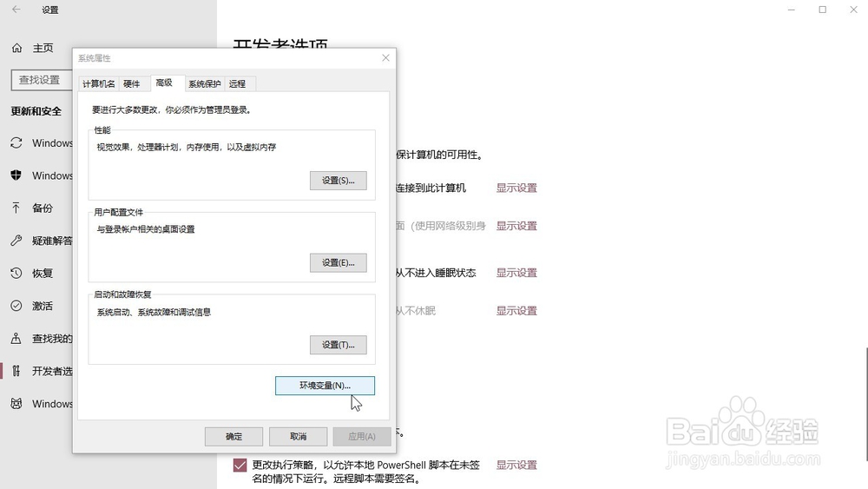The width and height of the screenshot is (868, 489).
Task: Open User Profiles settings 设置(E)... button
Action: (x=339, y=262)
